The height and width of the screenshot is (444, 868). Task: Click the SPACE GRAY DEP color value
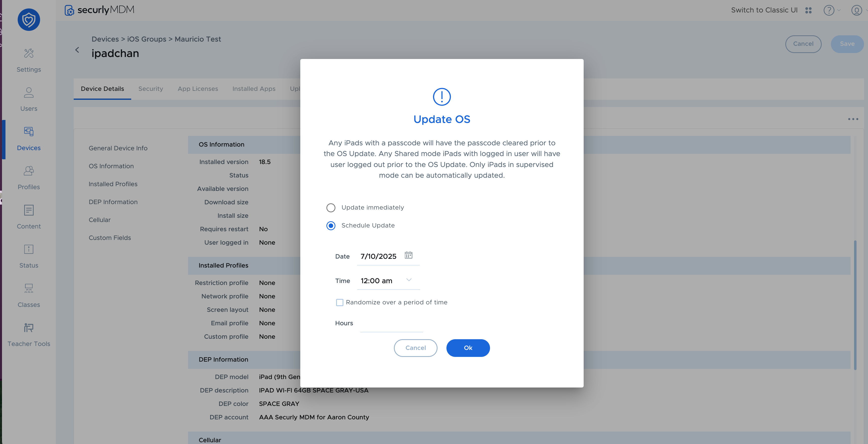pyautogui.click(x=279, y=404)
